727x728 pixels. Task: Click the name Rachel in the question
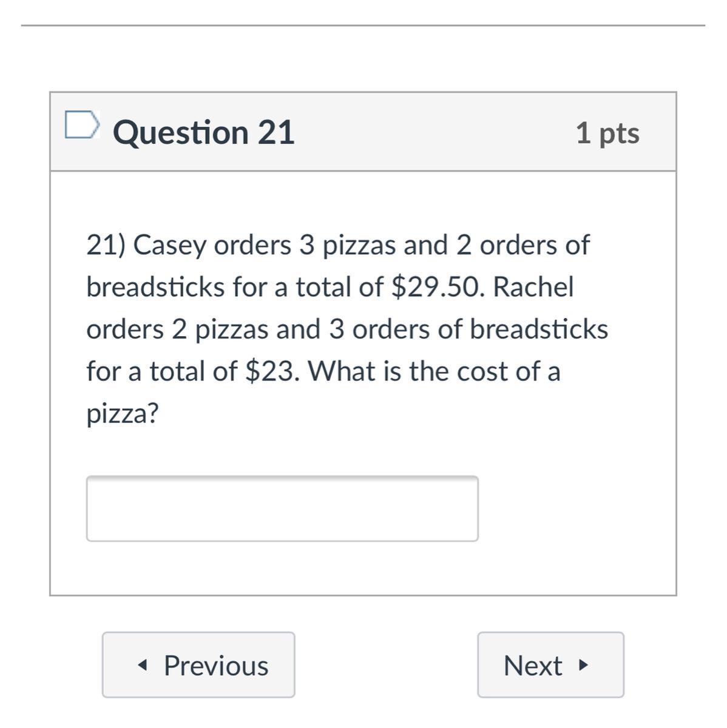[x=533, y=287]
